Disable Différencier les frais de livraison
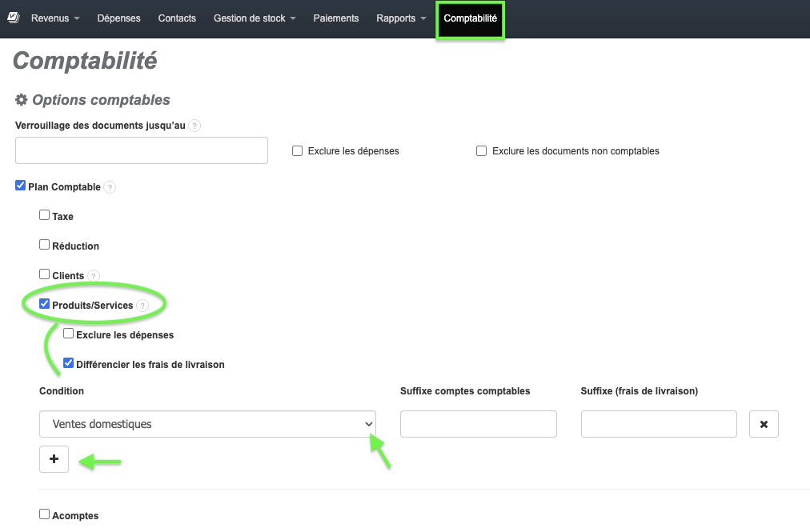The height and width of the screenshot is (532, 810). coord(68,362)
